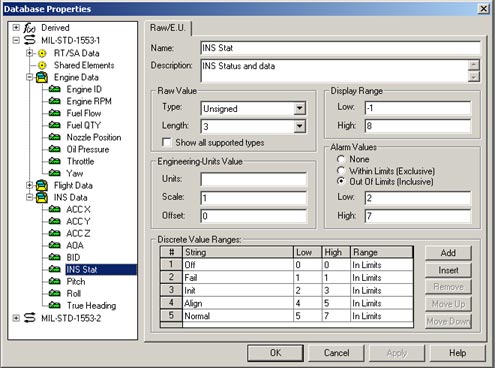Collapse the Engine Data node
495x368 pixels.
30,77
